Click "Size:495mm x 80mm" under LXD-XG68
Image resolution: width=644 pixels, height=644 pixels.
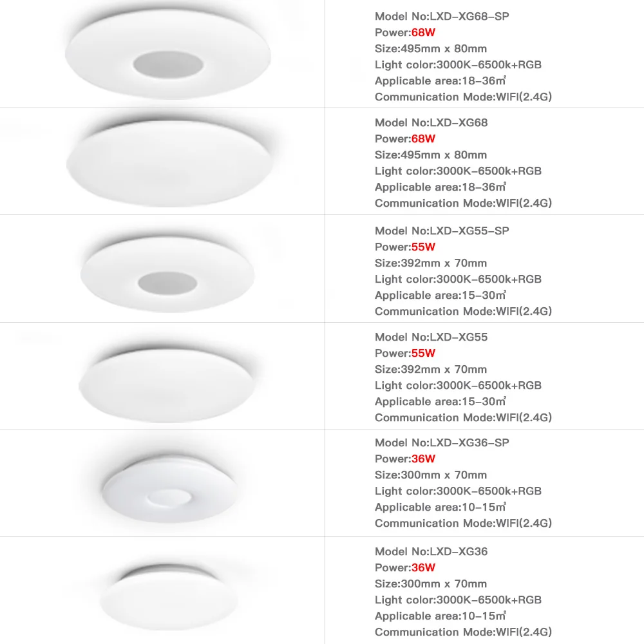[431, 155]
